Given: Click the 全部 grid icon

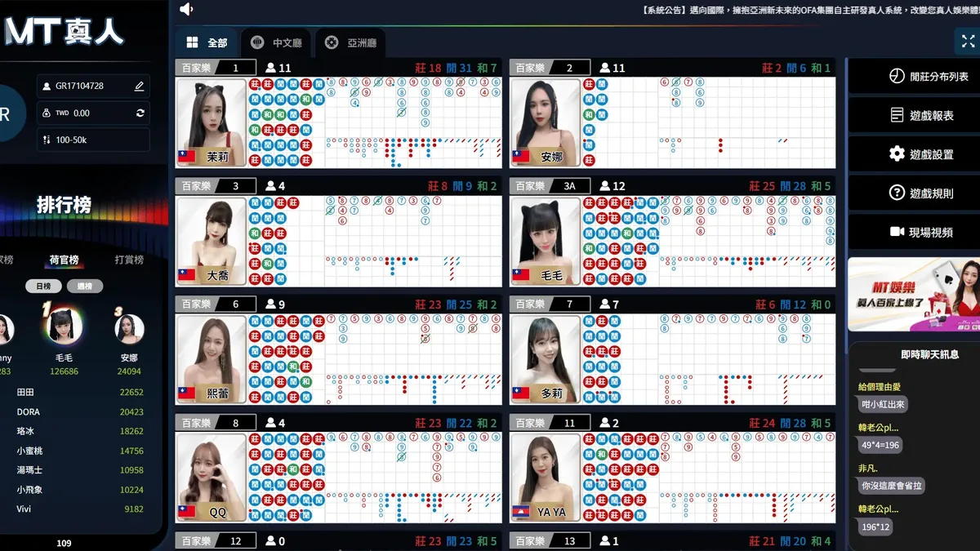Looking at the screenshot, I should (x=193, y=42).
